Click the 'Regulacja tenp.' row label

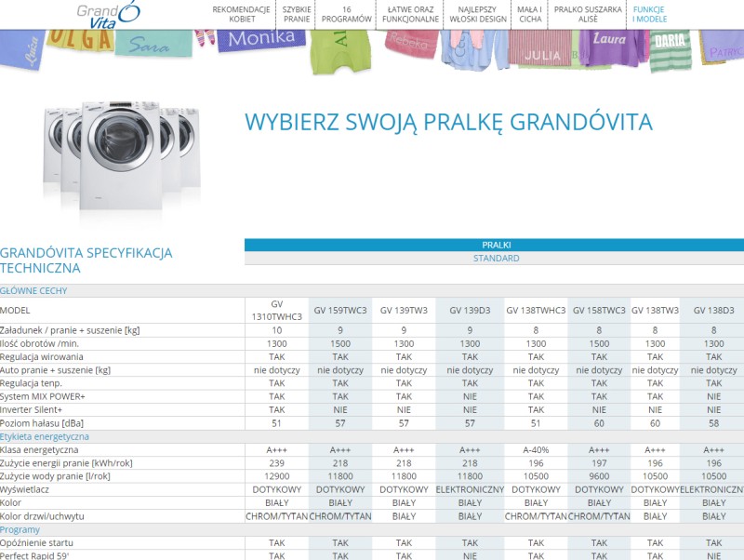click(31, 383)
